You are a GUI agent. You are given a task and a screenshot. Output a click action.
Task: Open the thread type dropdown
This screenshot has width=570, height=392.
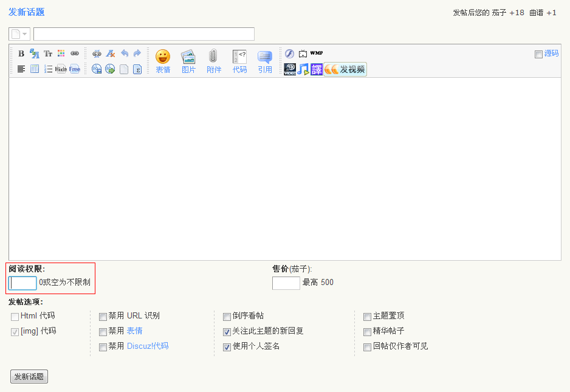pyautogui.click(x=19, y=34)
